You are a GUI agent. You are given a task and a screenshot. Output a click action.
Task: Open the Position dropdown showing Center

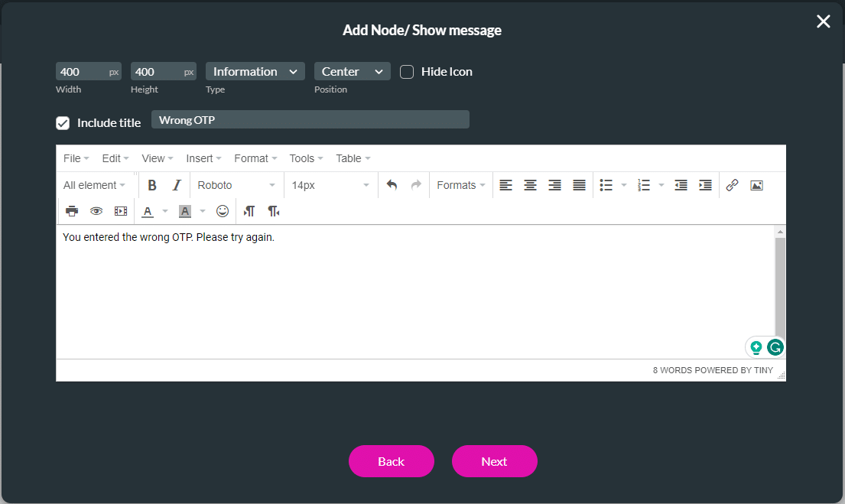(352, 71)
